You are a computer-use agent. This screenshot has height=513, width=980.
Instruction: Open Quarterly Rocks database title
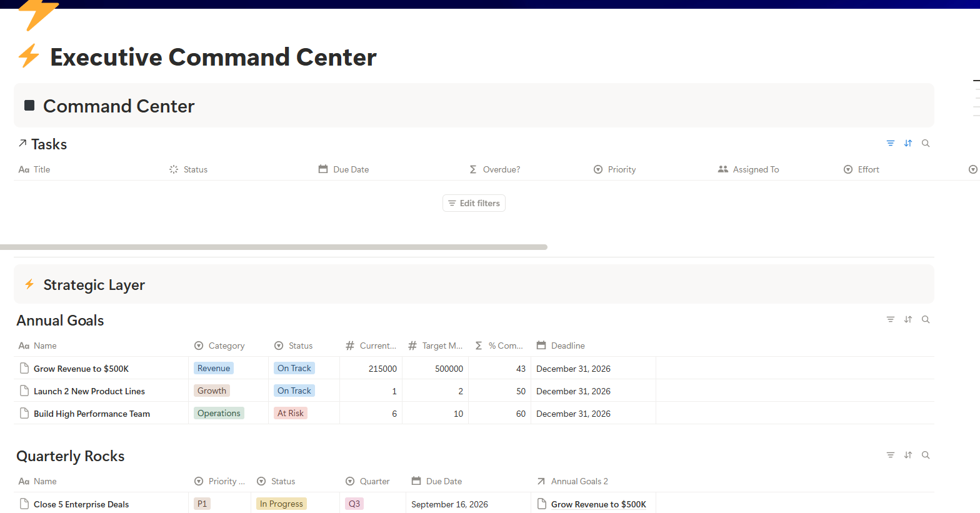71,456
